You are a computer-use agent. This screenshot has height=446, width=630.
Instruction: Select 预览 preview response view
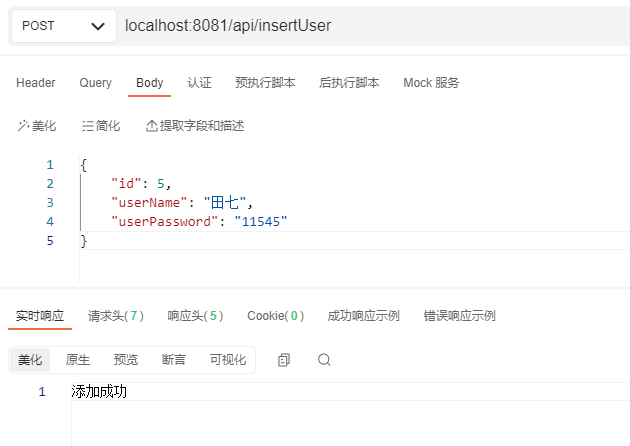point(126,360)
